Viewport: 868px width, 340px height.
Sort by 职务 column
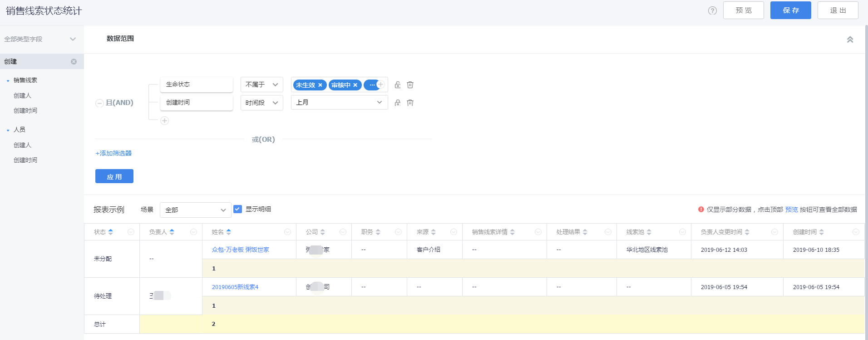378,232
